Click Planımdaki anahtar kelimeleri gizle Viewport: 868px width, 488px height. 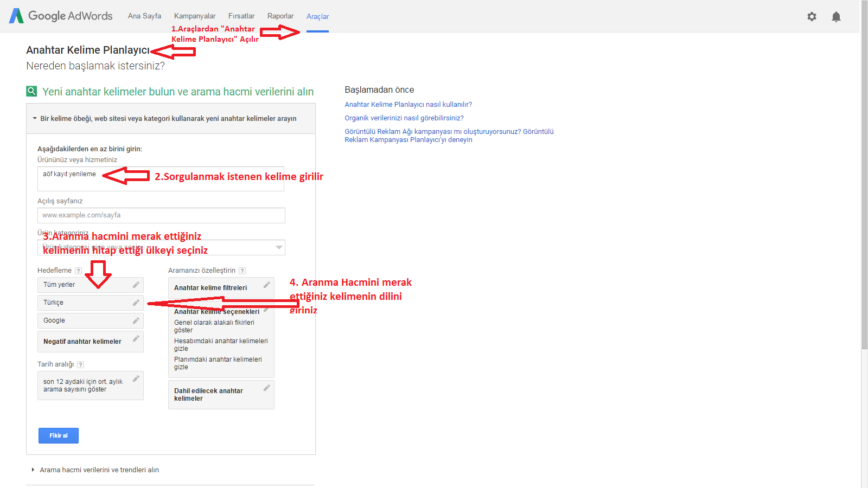[218, 363]
